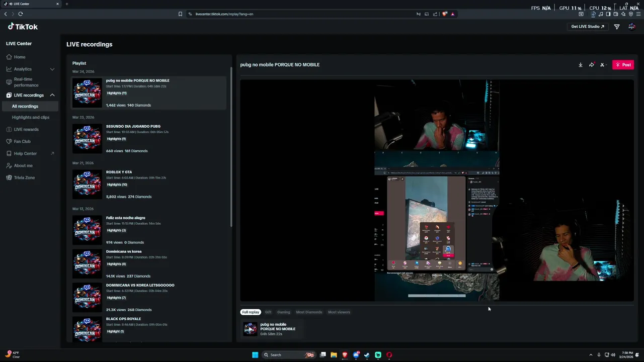The image size is (644, 362).
Task: Select the Gift tab
Action: click(x=268, y=312)
